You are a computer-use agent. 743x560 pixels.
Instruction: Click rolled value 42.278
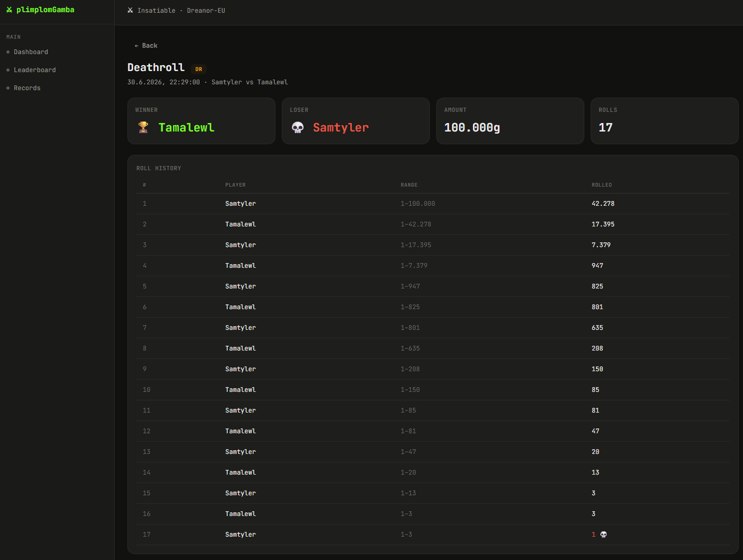click(603, 204)
